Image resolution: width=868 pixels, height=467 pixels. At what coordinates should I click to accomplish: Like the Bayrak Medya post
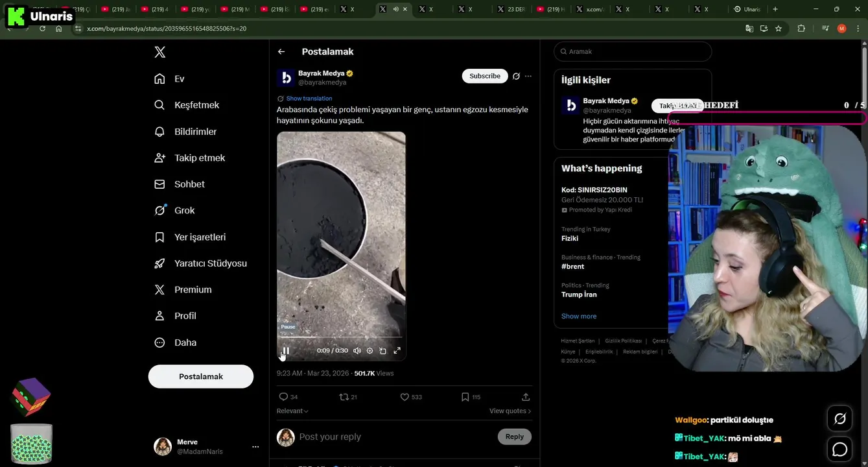click(x=405, y=397)
